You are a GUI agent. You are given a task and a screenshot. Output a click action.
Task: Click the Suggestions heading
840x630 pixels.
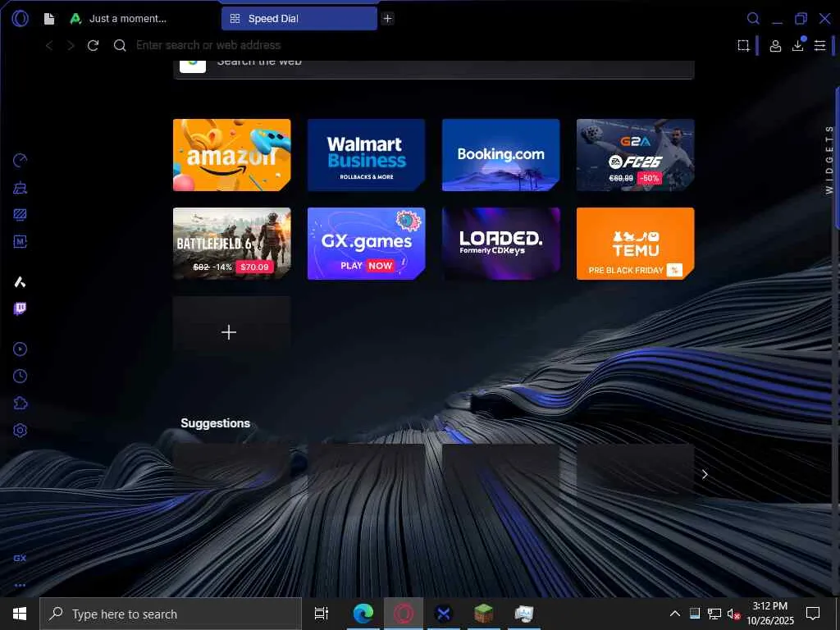click(x=216, y=423)
